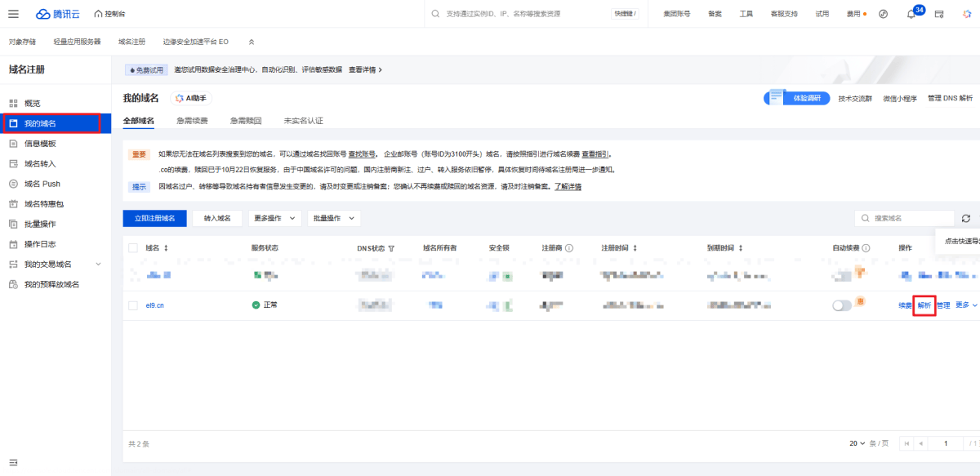Open the hamburger menu at top left
Image resolution: width=980 pixels, height=476 pixels.
(13, 14)
